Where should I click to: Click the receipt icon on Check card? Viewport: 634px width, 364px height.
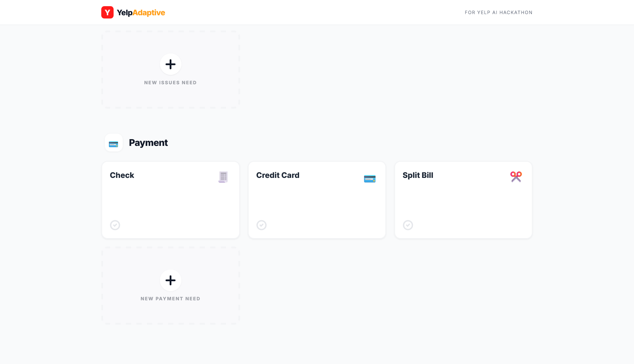[223, 177]
